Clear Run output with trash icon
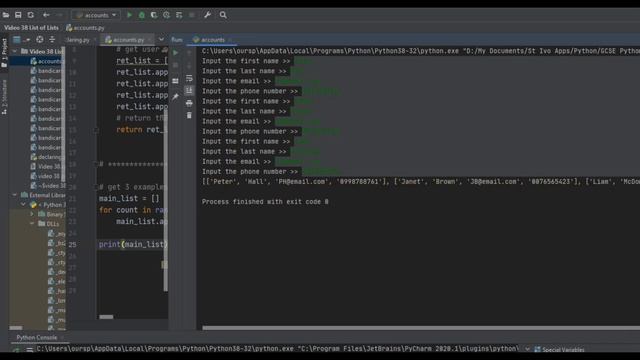The width and height of the screenshot is (640, 360). tap(189, 116)
